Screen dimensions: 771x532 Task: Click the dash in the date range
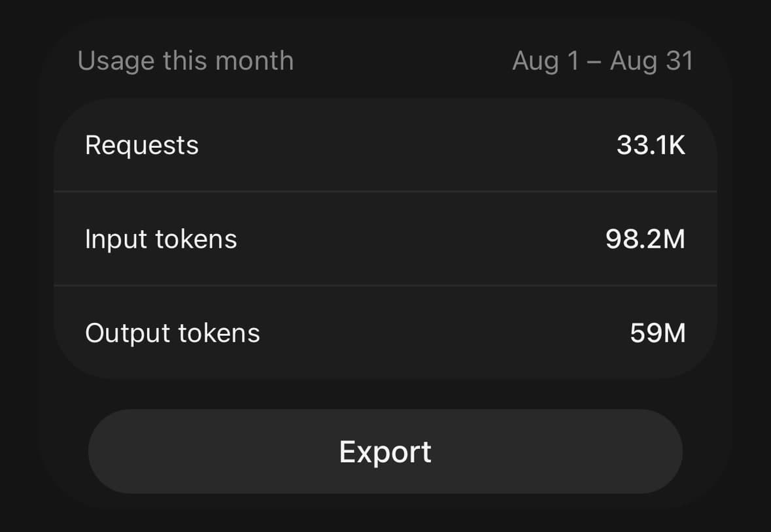594,63
